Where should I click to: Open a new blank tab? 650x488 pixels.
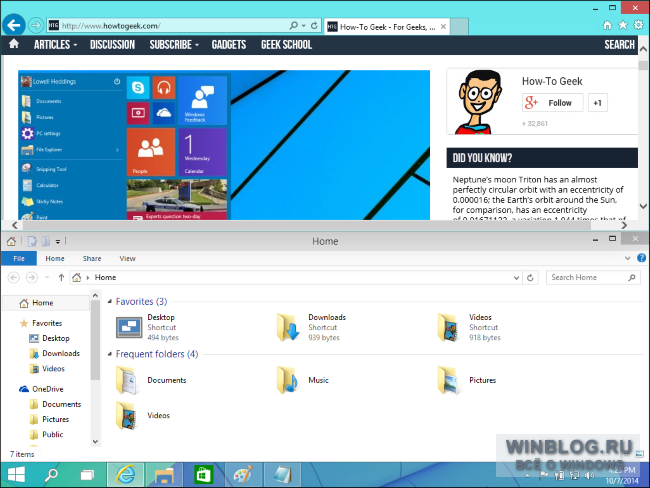(459, 27)
